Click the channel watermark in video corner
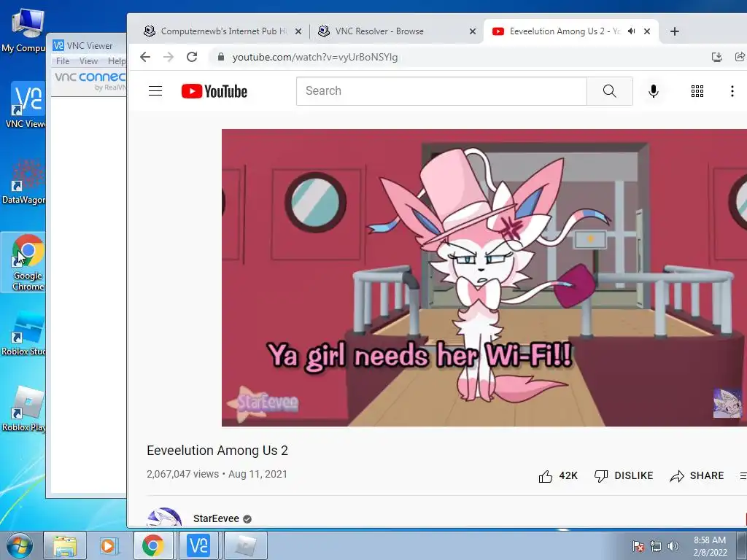Image resolution: width=747 pixels, height=560 pixels. pos(727,402)
